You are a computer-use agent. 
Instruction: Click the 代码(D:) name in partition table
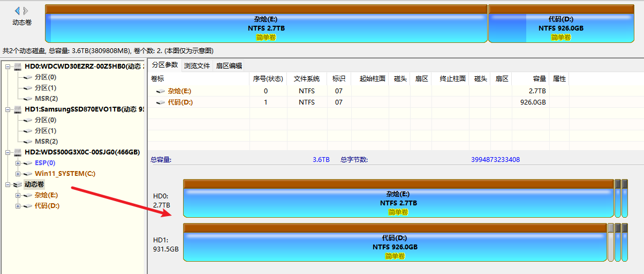coord(180,102)
